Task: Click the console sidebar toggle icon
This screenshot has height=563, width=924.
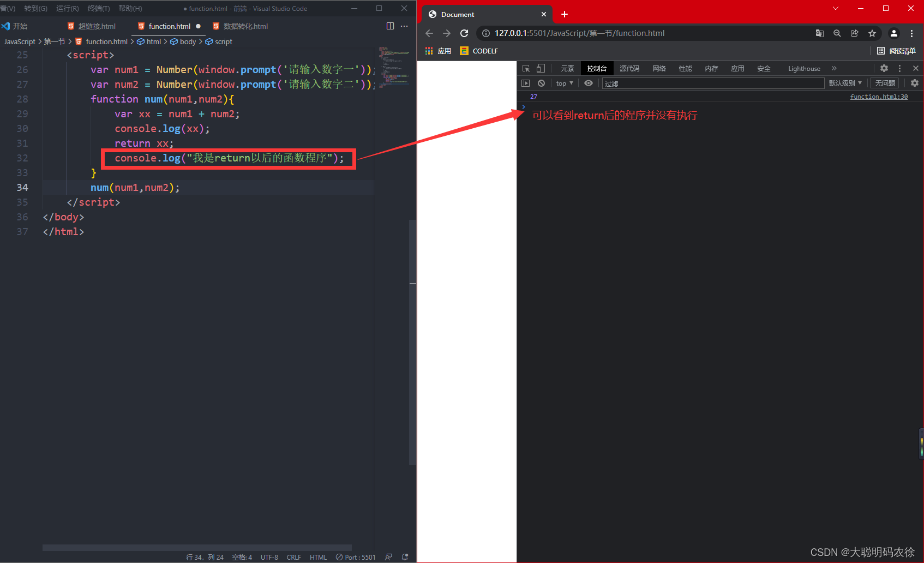Action: (525, 83)
